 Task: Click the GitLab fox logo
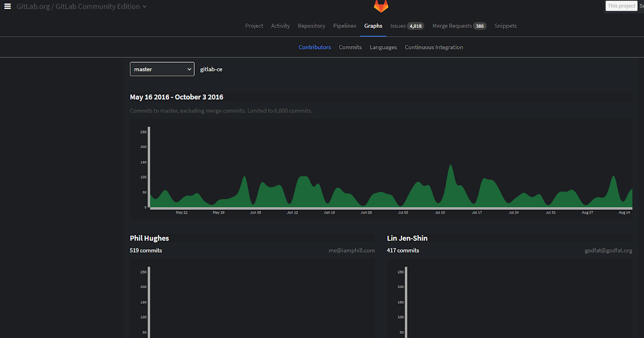tap(381, 6)
